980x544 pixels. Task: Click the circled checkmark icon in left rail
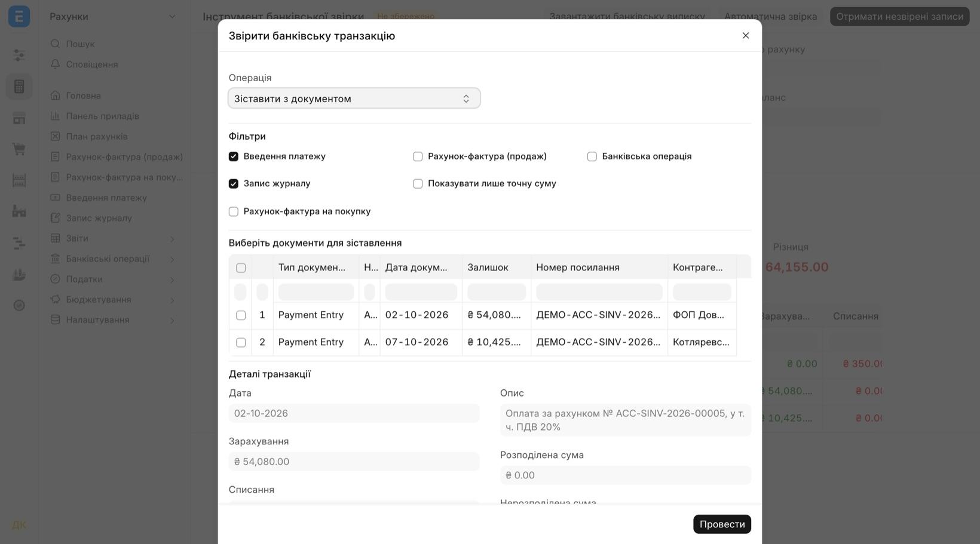19,305
